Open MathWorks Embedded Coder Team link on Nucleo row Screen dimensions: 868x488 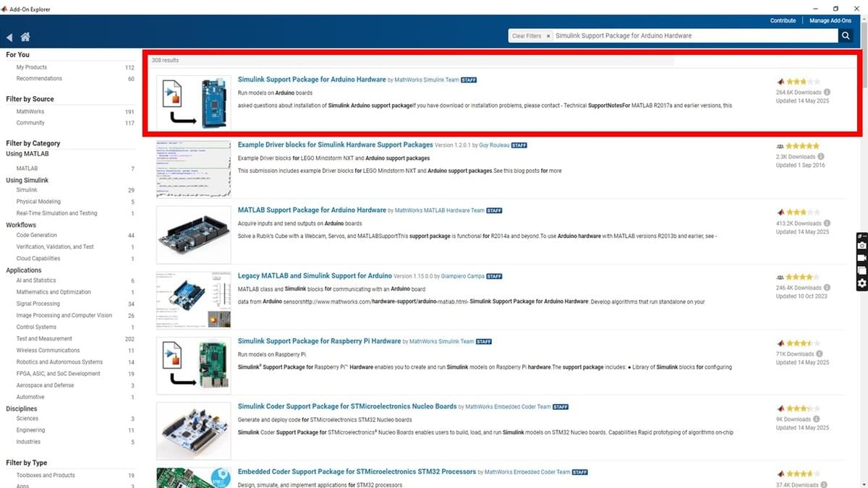pos(508,407)
